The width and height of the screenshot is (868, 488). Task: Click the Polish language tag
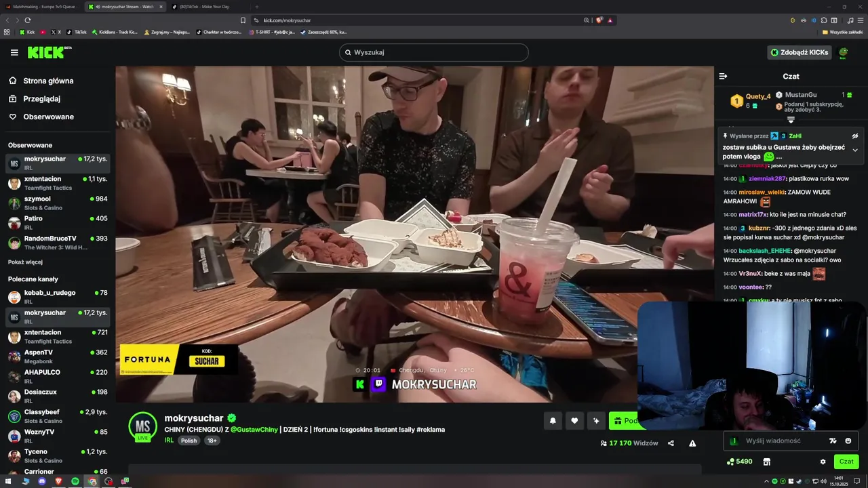click(189, 441)
